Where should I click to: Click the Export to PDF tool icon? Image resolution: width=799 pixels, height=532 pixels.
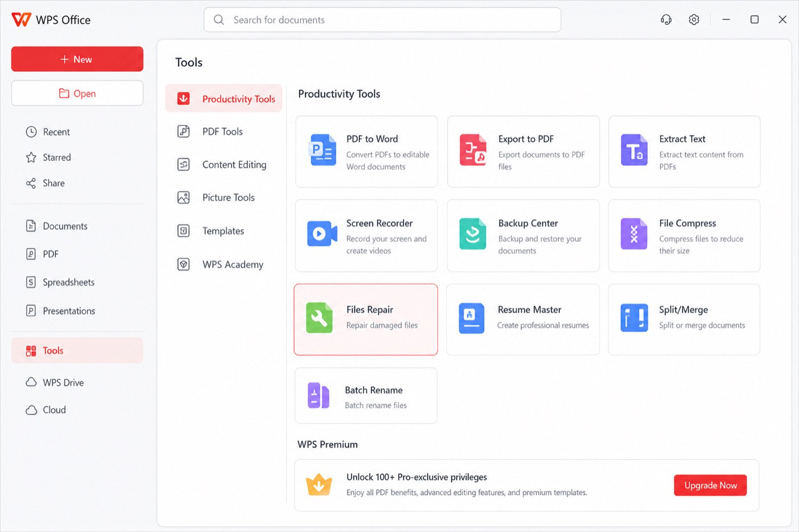tap(473, 150)
